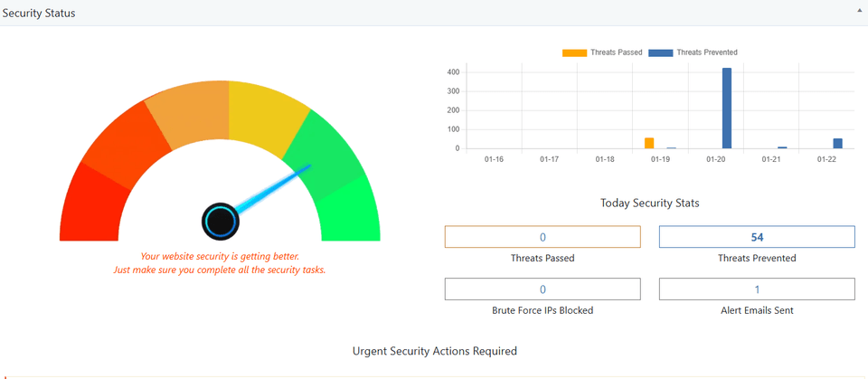The width and height of the screenshot is (868, 379).
Task: Open the Threats Prevented box showing 54
Action: [757, 237]
